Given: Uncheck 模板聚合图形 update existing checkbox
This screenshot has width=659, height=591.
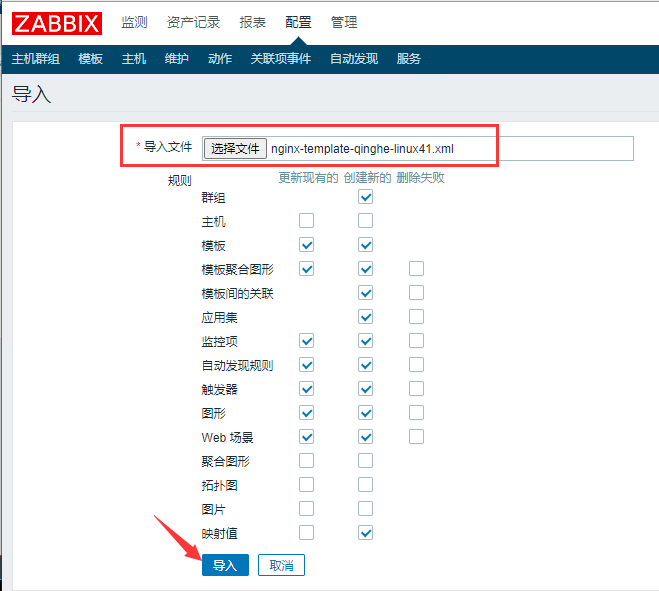Looking at the screenshot, I should pos(306,269).
